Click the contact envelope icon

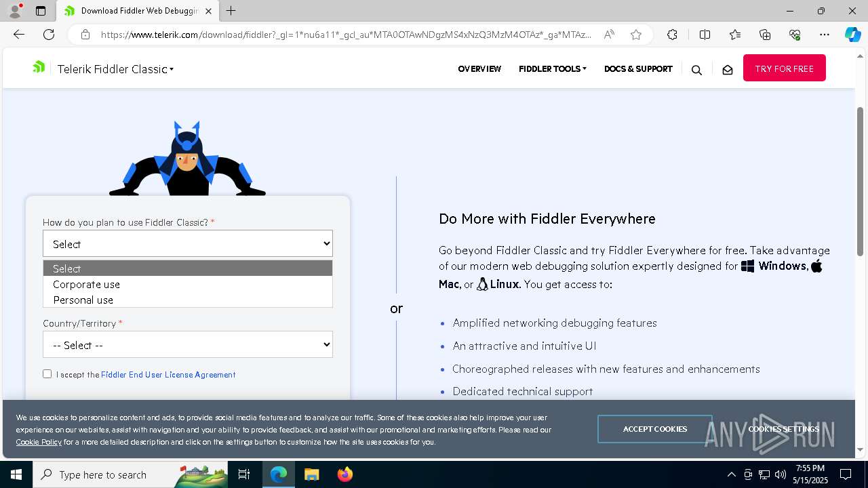click(x=728, y=70)
